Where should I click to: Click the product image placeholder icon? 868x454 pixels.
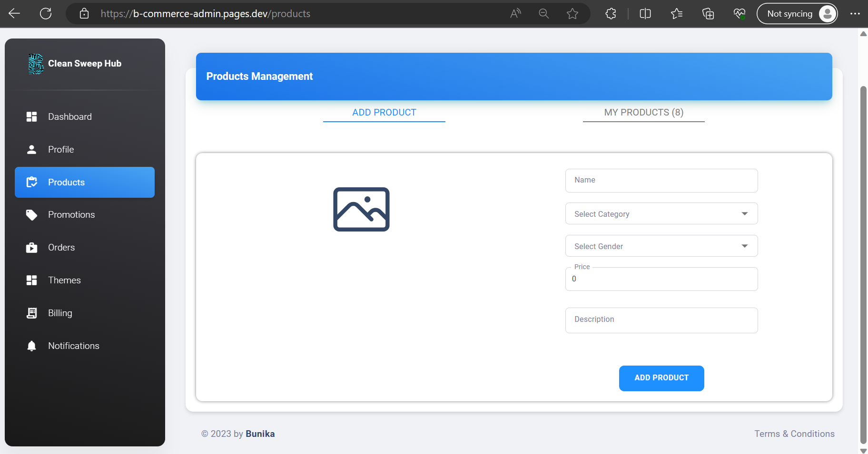point(361,210)
